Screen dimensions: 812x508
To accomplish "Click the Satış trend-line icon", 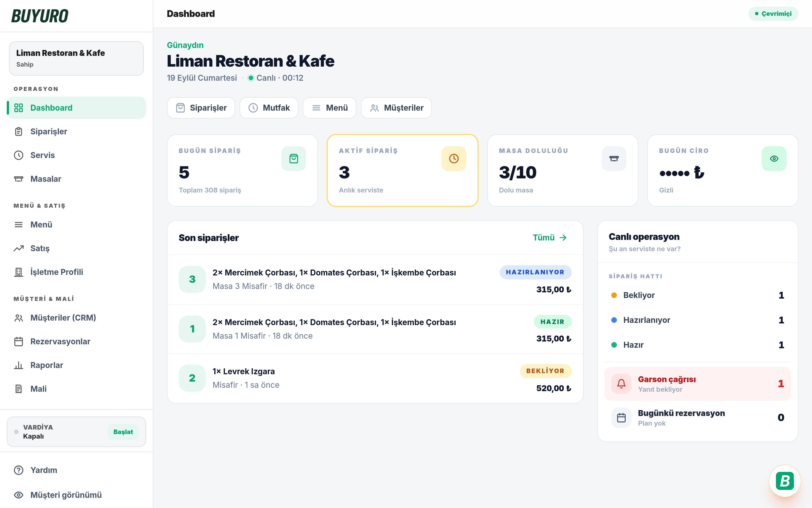I will click(18, 248).
